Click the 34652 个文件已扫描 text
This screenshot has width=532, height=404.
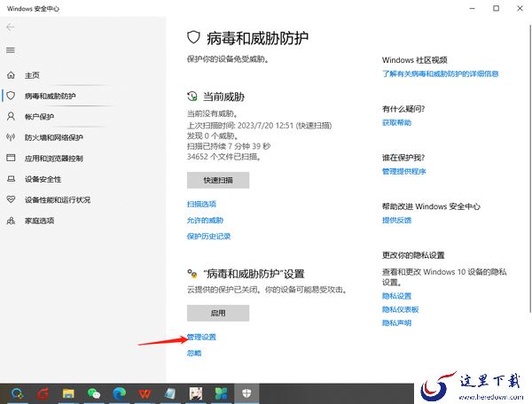pyautogui.click(x=224, y=157)
